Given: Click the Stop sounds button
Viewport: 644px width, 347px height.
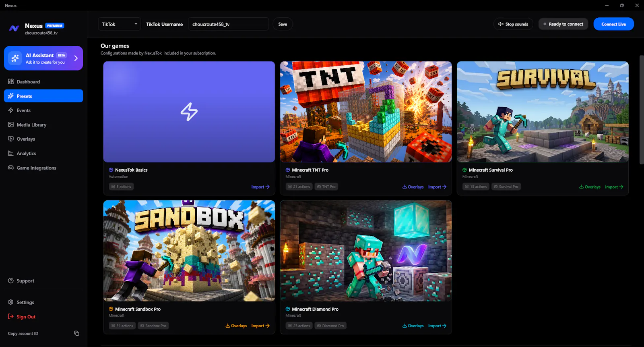Looking at the screenshot, I should tap(513, 24).
